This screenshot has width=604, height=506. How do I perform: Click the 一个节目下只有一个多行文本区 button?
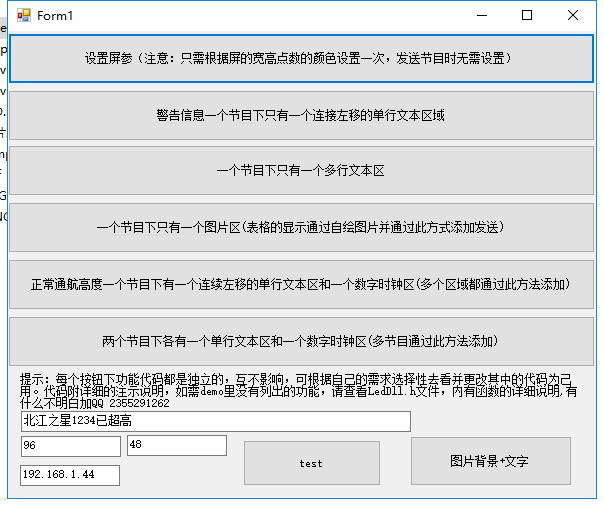[x=301, y=171]
